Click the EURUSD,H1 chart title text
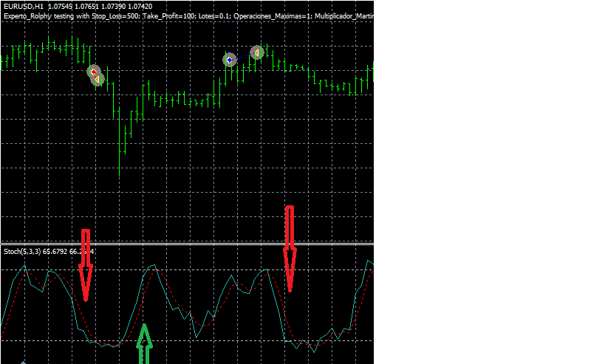Image resolution: width=605 pixels, height=364 pixels. (x=24, y=6)
